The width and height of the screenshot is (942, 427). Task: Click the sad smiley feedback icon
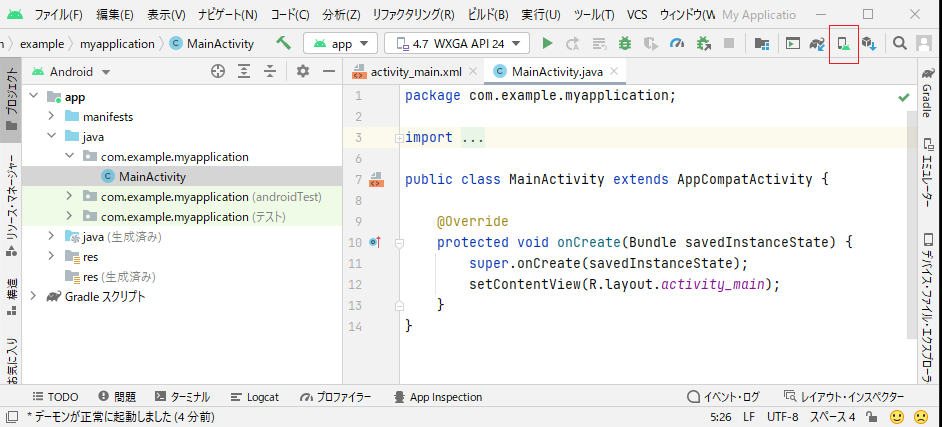click(920, 416)
